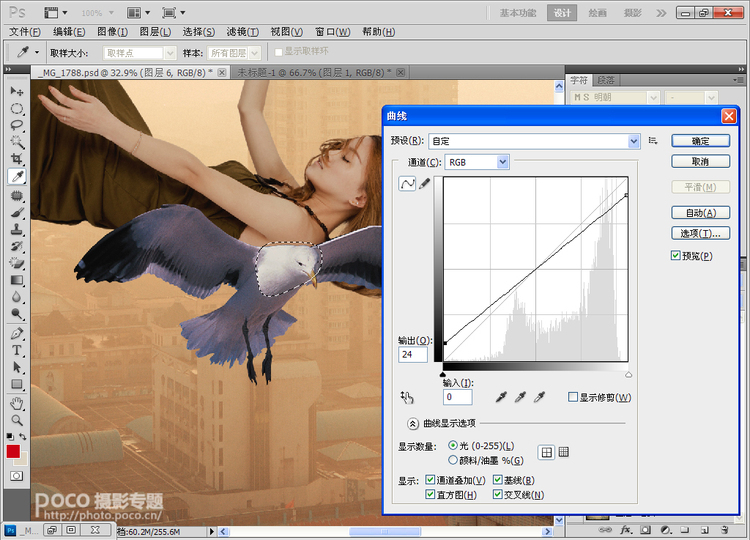Screen dimensions: 750x540
Task: Choose the curve point editing mode
Action: click(407, 184)
